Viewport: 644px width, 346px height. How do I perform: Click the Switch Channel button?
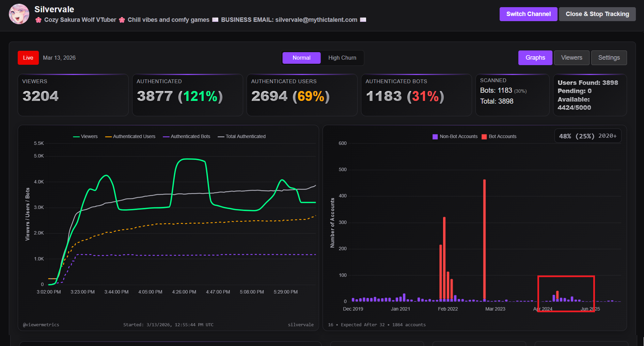point(528,14)
